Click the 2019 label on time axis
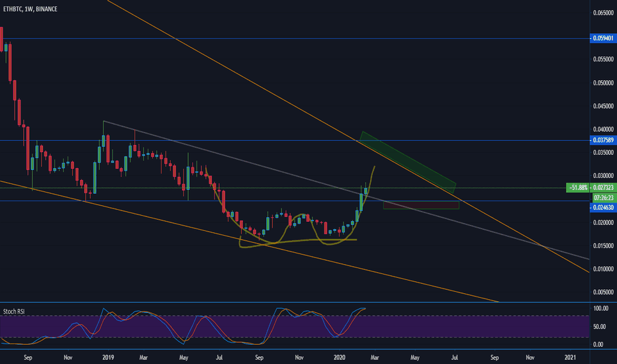Screen dimensions: 617x364 coord(108,357)
